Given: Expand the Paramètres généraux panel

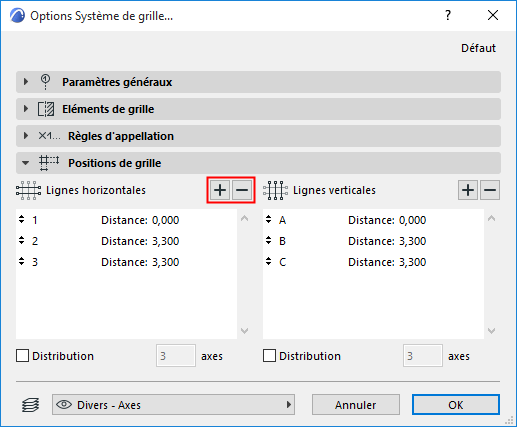Looking at the screenshot, I should click(26, 82).
